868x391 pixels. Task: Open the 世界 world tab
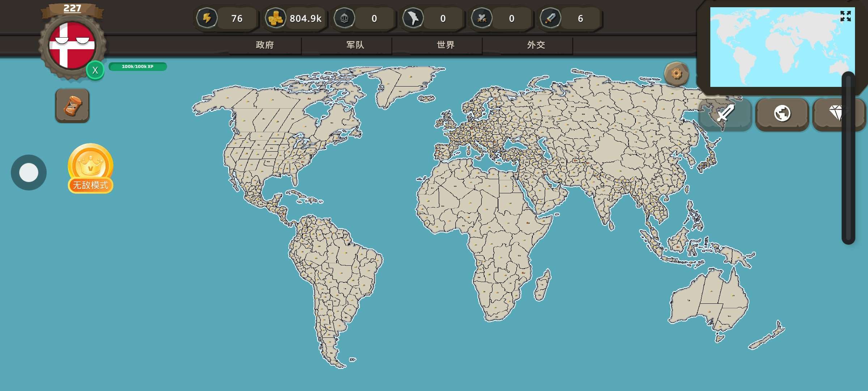tap(446, 45)
